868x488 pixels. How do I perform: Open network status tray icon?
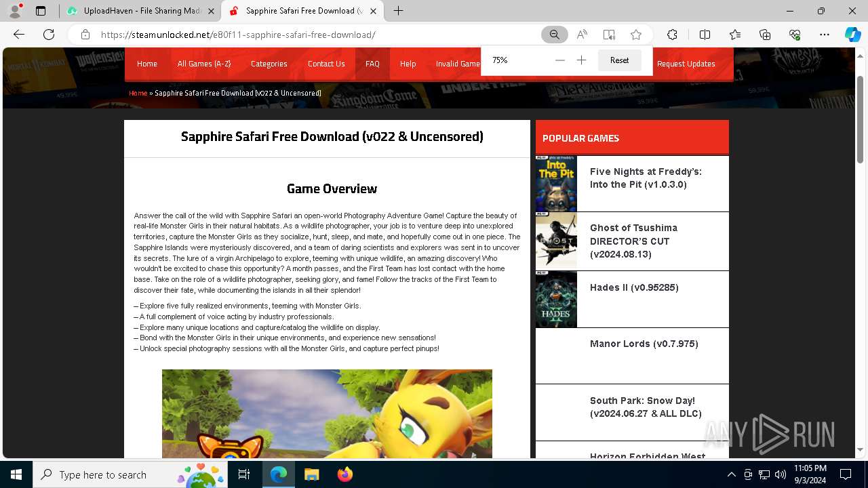[764, 474]
